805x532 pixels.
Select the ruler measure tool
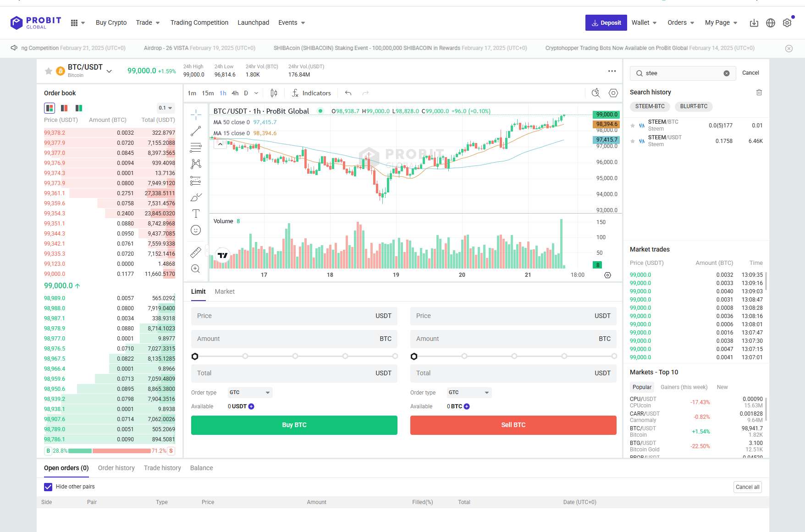point(196,252)
